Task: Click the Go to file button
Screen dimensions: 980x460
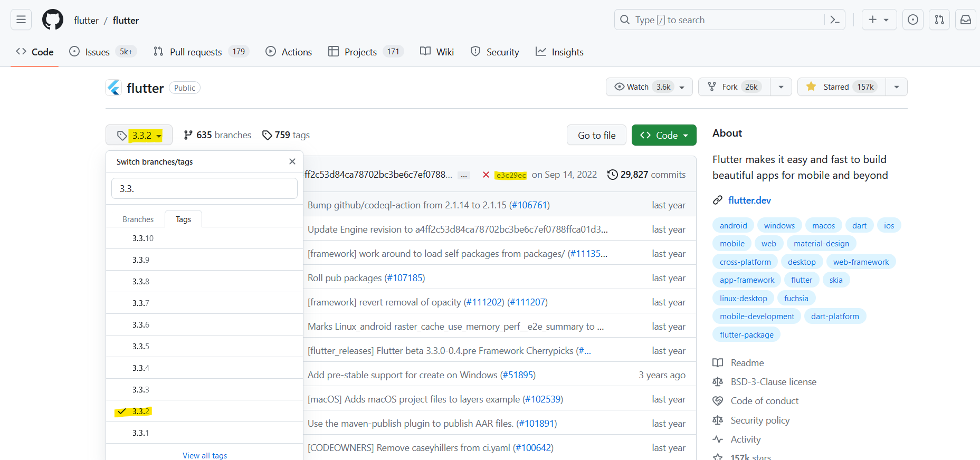Action: 596,135
